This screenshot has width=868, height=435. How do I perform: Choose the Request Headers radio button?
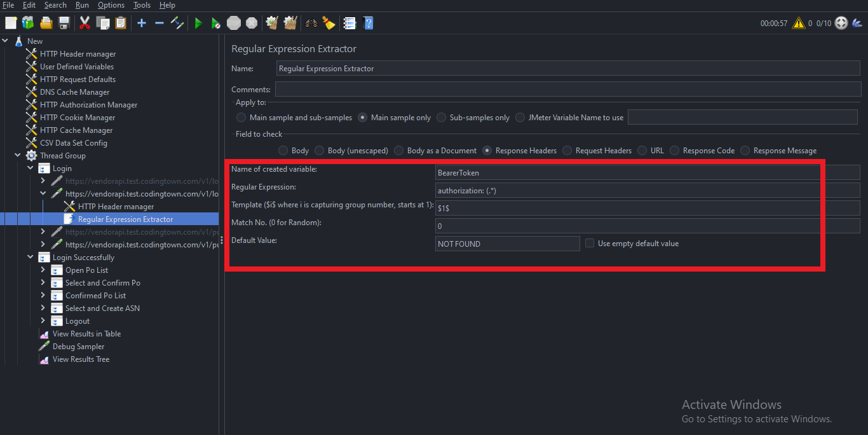567,151
